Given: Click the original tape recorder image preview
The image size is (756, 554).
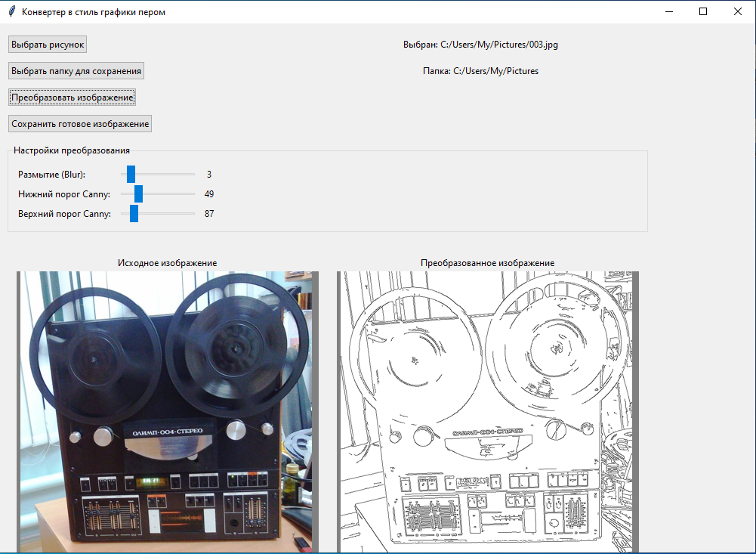Looking at the screenshot, I should tap(168, 412).
